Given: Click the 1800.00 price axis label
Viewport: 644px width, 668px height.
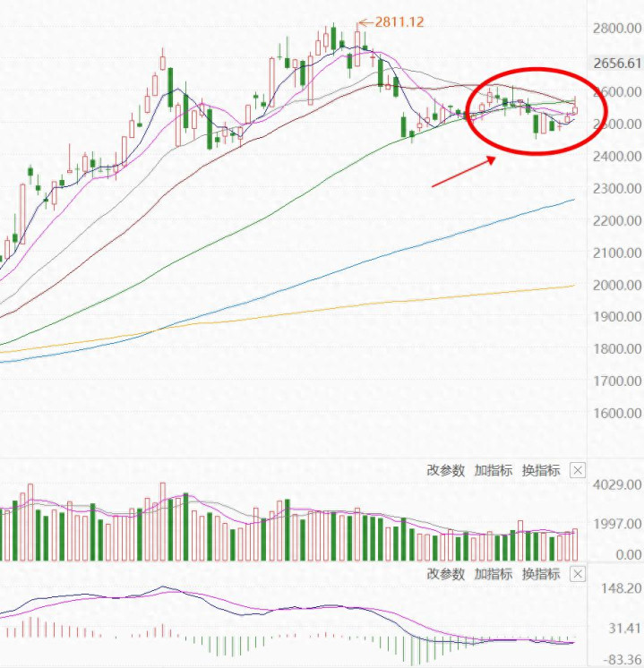Looking at the screenshot, I should point(617,349).
